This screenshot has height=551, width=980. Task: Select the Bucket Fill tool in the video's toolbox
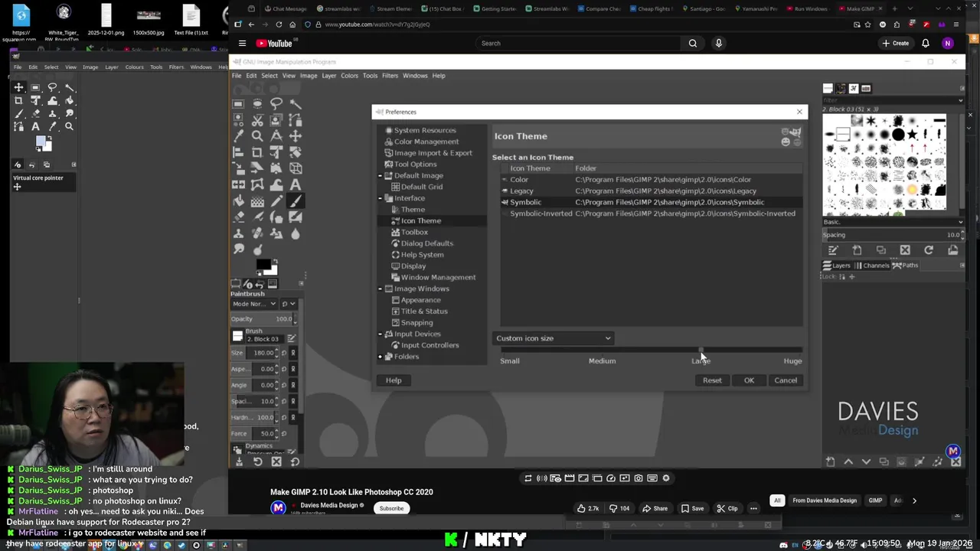point(238,201)
